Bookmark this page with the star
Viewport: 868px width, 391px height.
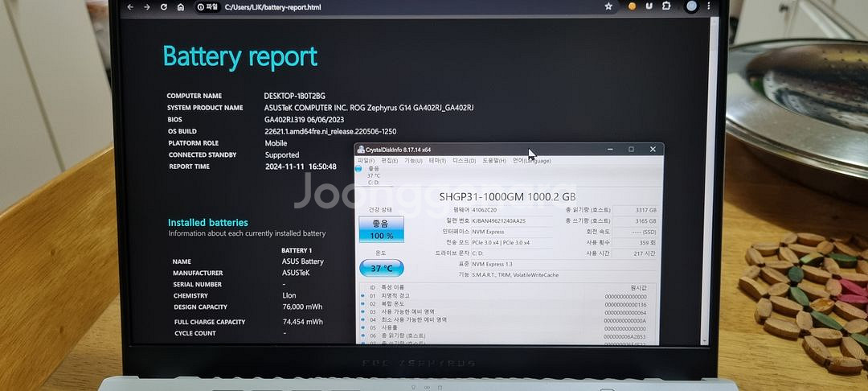(608, 6)
